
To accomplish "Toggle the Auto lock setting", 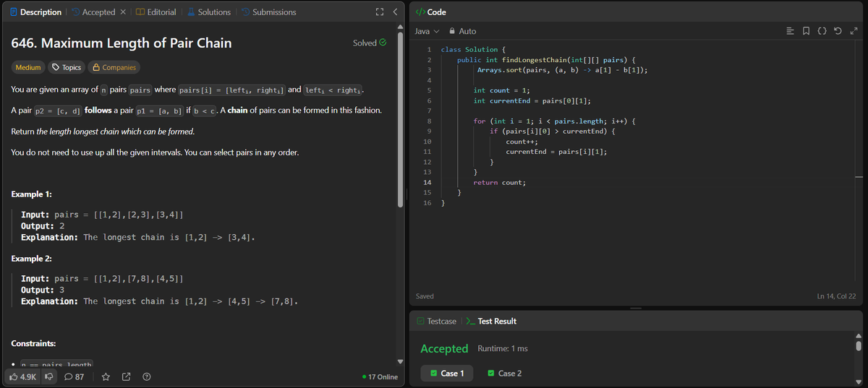I will coord(463,31).
